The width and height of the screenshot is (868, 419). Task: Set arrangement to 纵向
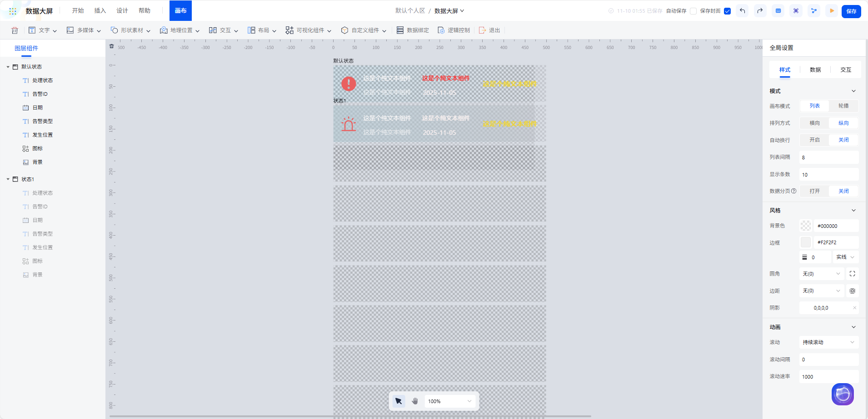[x=843, y=123]
